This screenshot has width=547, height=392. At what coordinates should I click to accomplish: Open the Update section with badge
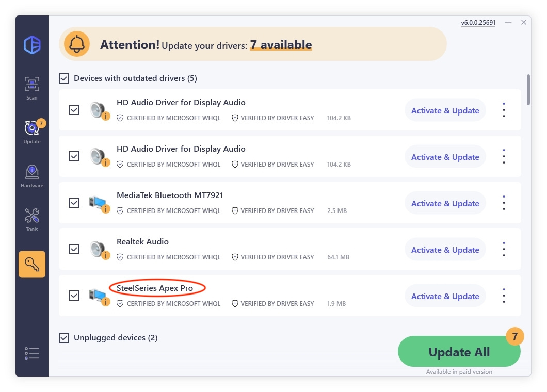click(32, 132)
